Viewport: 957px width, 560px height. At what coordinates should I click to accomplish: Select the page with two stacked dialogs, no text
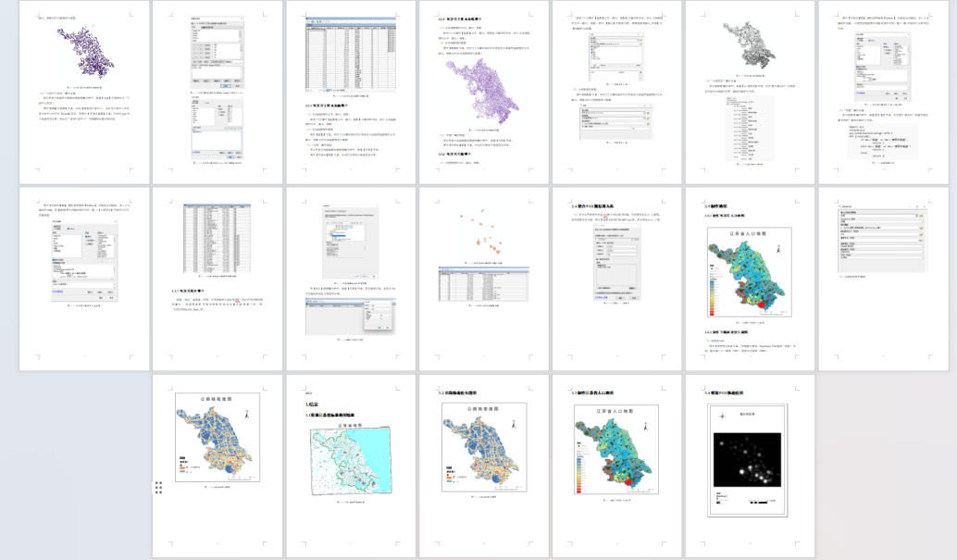click(x=217, y=92)
